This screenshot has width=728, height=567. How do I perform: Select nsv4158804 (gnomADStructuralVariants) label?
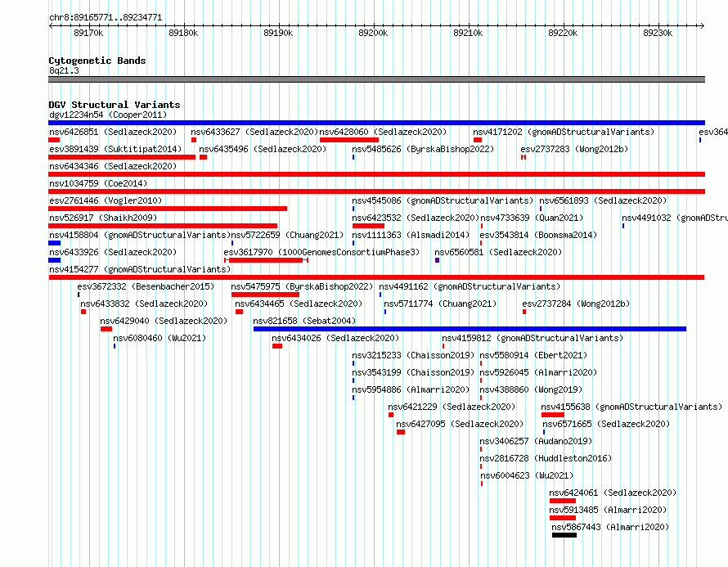(140, 235)
